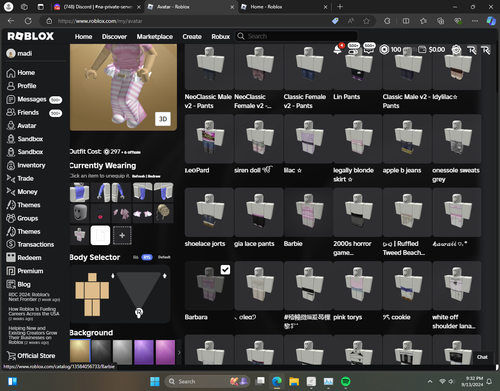Equip the apple b jeans item
Screen dimensions: 500x391
click(x=407, y=139)
